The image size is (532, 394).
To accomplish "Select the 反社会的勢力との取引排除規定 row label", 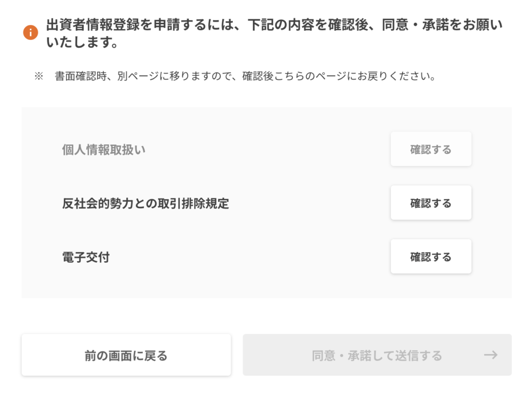I will tap(145, 203).
